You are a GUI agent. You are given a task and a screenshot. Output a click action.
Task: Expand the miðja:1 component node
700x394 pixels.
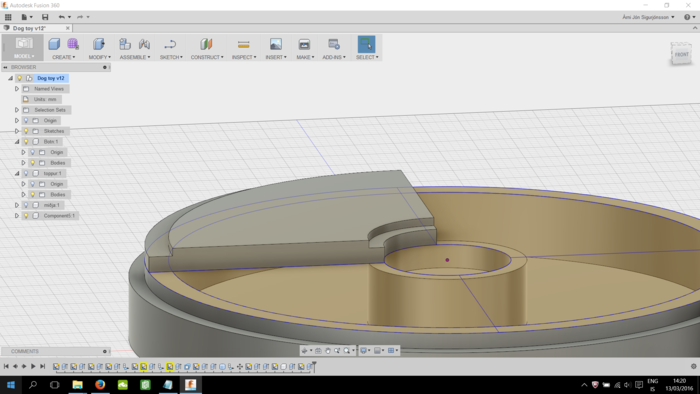(17, 205)
